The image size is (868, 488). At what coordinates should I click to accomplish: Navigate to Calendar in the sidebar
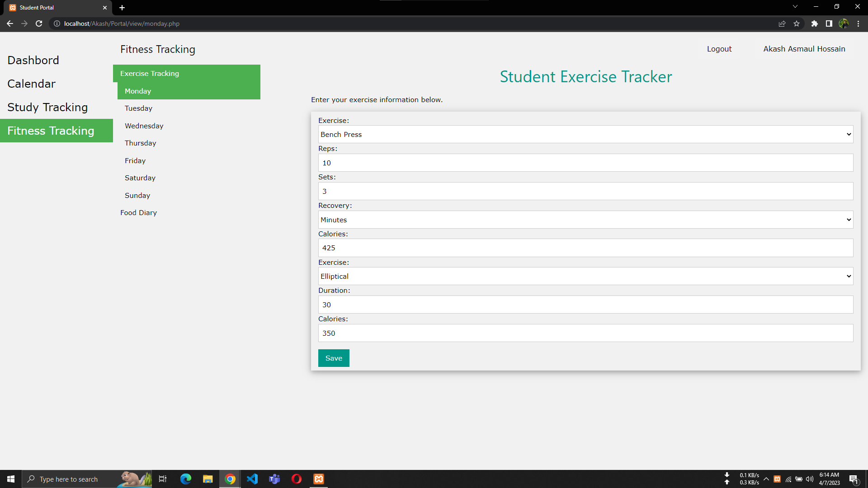pyautogui.click(x=31, y=84)
